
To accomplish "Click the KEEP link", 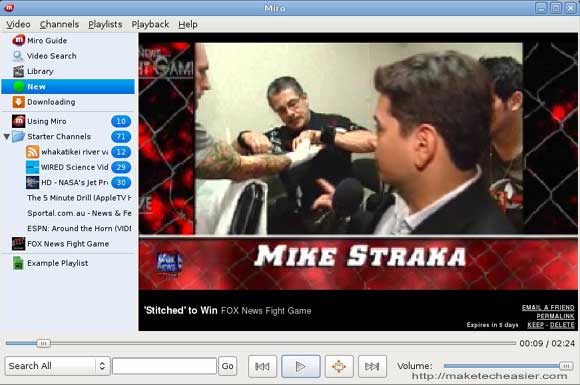I will pos(535,325).
